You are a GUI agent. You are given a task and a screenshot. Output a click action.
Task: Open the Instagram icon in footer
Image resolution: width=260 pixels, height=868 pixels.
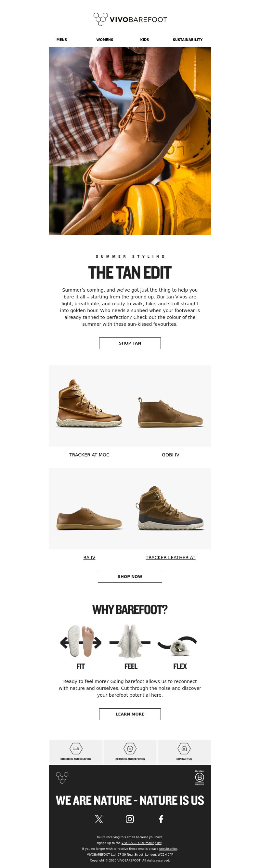(x=130, y=819)
